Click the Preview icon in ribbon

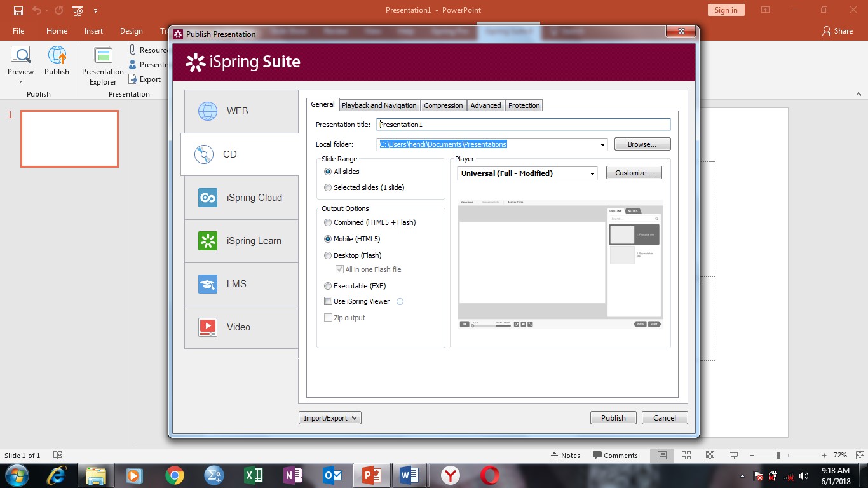click(x=20, y=56)
